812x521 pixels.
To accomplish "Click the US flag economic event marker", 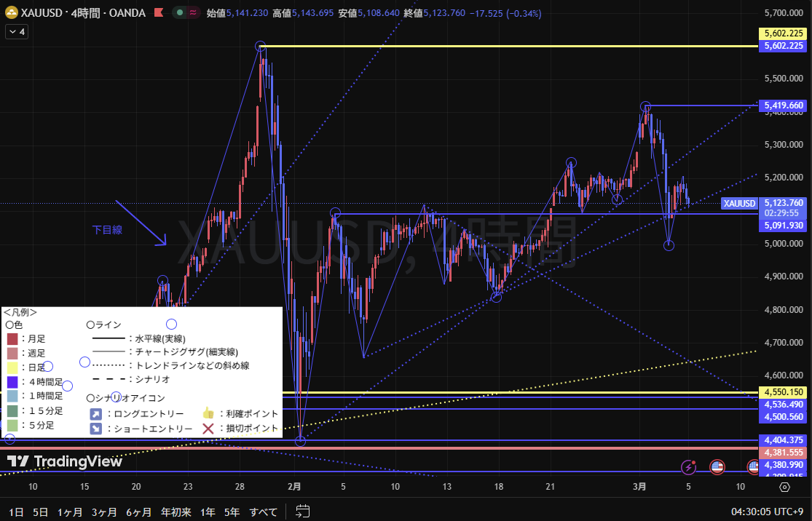I will 717,466.
